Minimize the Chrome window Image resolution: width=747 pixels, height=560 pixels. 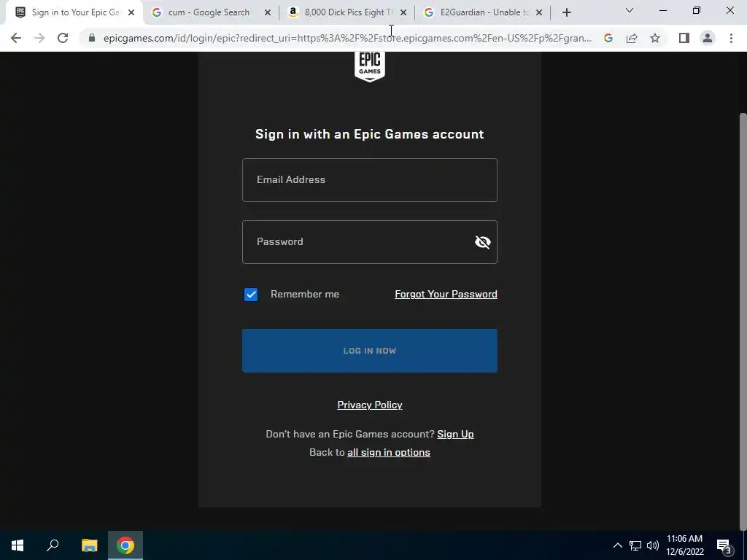[x=662, y=10]
